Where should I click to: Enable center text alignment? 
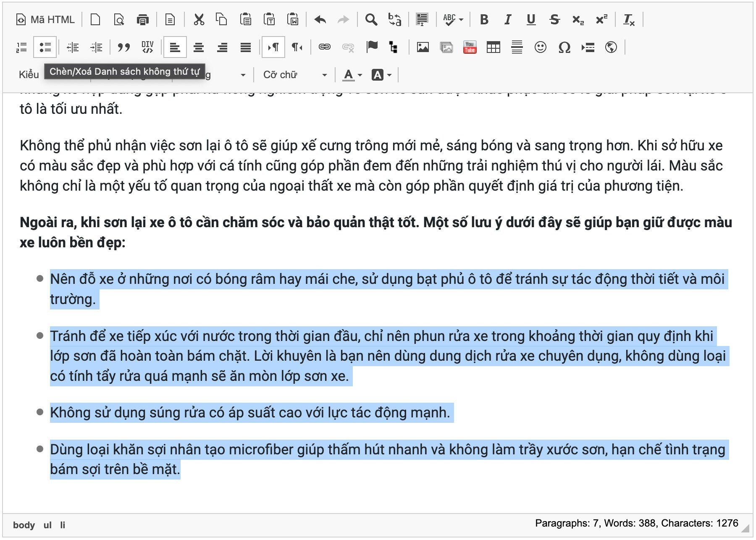pyautogui.click(x=199, y=47)
